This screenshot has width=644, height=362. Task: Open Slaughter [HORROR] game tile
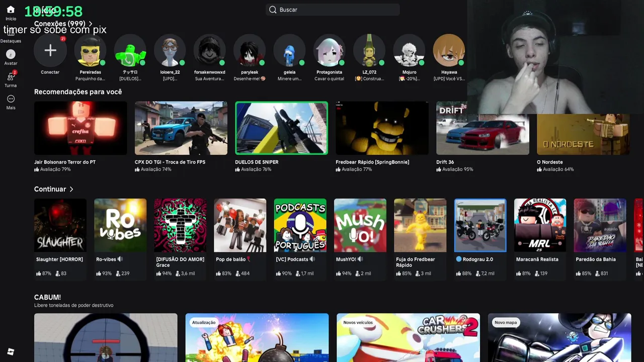click(60, 225)
